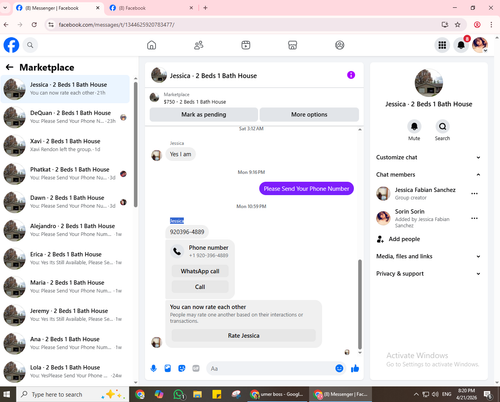Open Jeremy - 2 Beds 1 Bath House chat

pos(65,315)
